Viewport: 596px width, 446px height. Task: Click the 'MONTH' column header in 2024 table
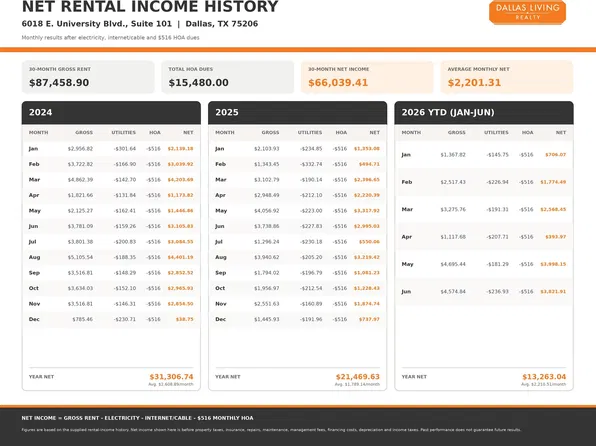[x=38, y=133]
